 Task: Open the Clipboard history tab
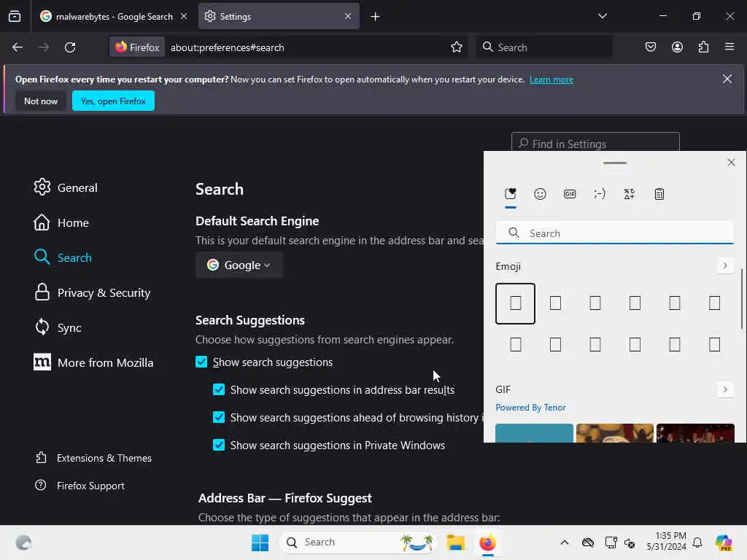659,194
